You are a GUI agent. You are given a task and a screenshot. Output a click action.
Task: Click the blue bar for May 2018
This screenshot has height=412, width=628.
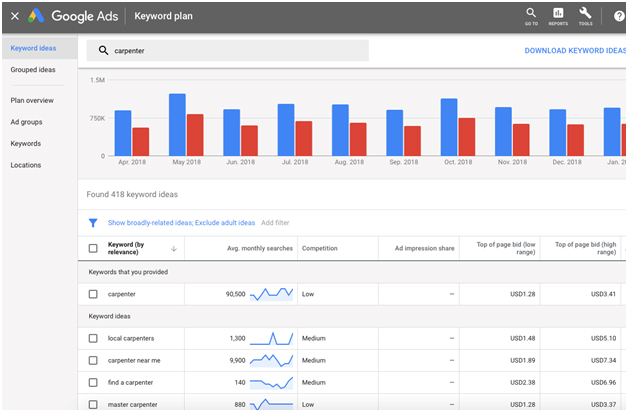coord(177,125)
